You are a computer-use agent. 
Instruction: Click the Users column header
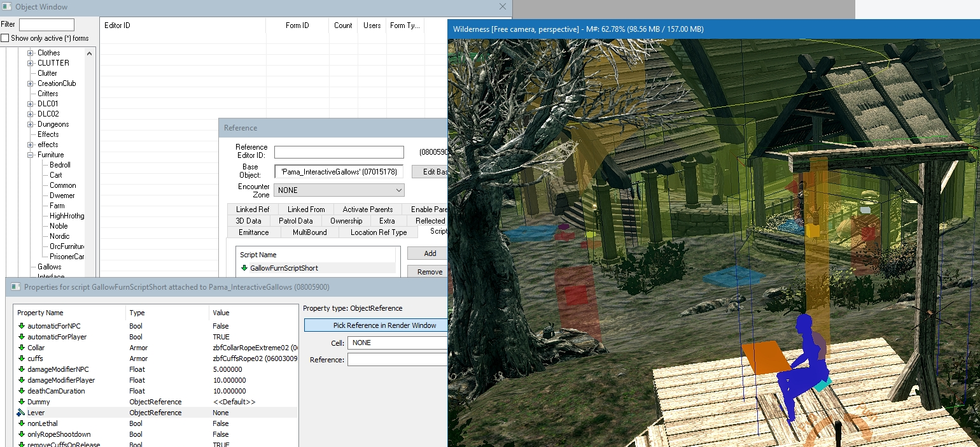[372, 25]
